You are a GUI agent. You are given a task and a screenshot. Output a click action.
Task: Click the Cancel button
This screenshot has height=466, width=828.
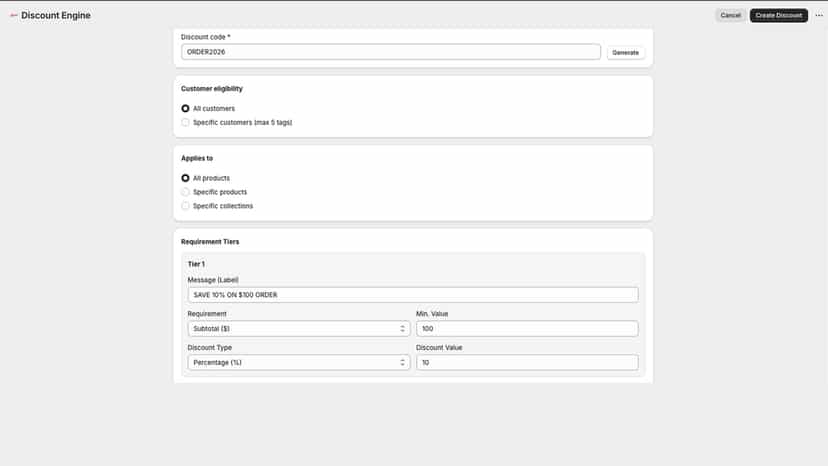(730, 15)
